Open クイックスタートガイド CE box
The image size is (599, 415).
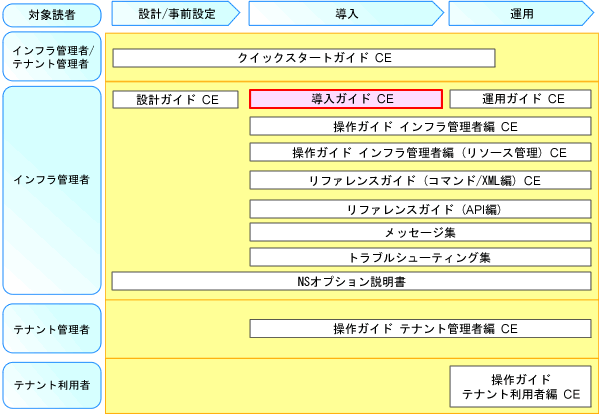click(x=304, y=58)
